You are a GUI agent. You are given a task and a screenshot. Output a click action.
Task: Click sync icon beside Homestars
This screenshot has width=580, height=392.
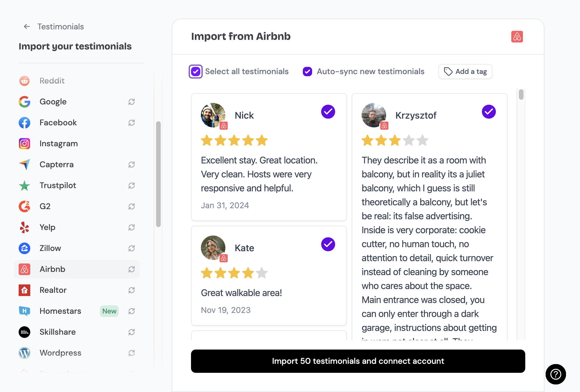132,311
